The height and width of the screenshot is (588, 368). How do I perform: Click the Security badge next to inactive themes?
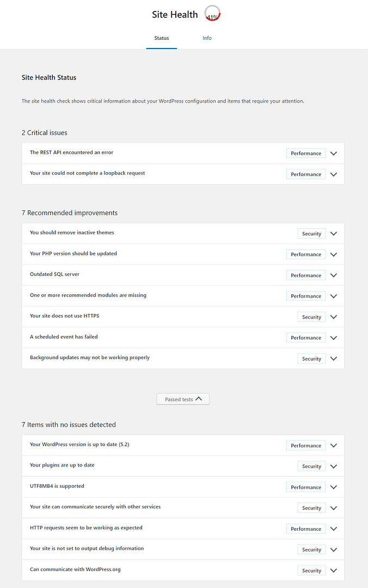311,233
